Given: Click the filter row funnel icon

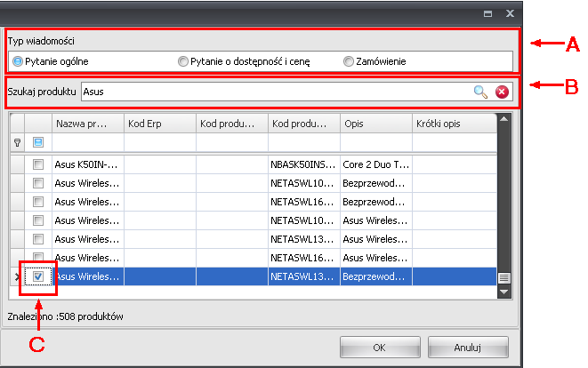Looking at the screenshot, I should click(x=17, y=142).
